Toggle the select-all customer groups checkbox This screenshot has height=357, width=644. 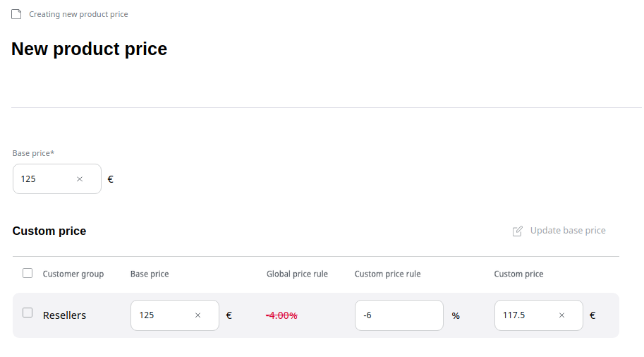point(28,273)
